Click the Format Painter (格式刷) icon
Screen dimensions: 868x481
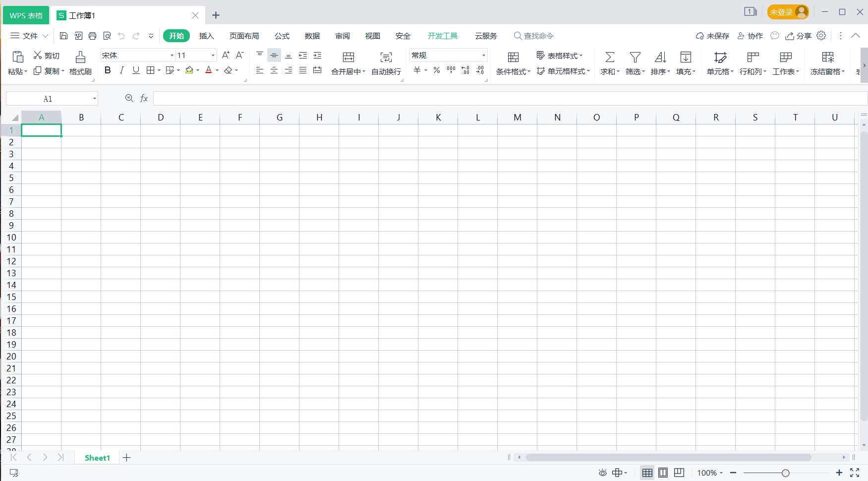[80, 57]
